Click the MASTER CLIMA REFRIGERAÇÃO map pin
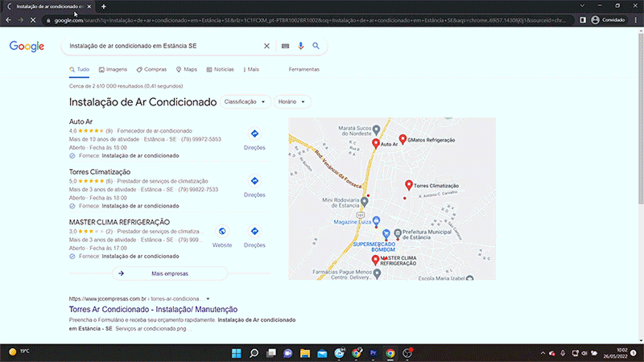Screen dimensions: 644x362 click(x=375, y=260)
